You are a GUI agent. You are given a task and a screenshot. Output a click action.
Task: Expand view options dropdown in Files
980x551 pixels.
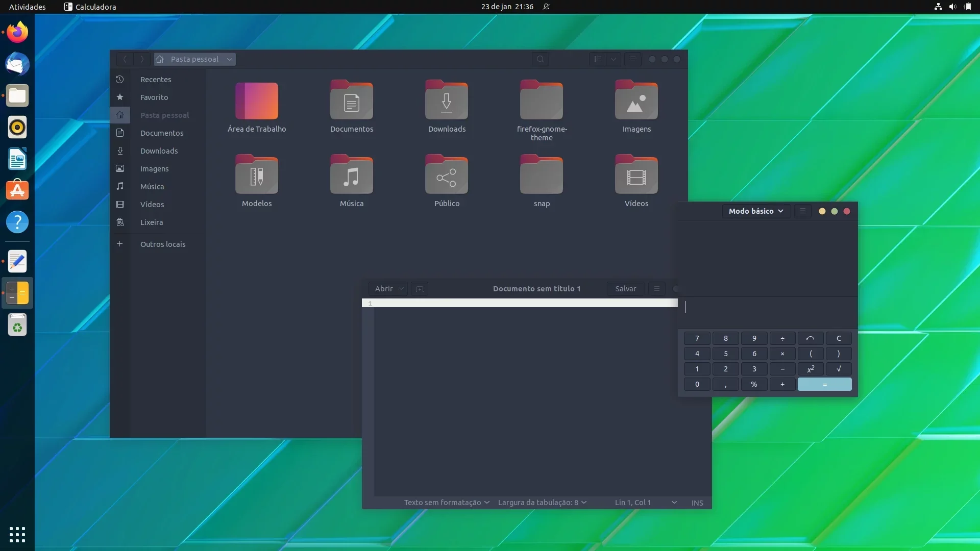(x=614, y=59)
